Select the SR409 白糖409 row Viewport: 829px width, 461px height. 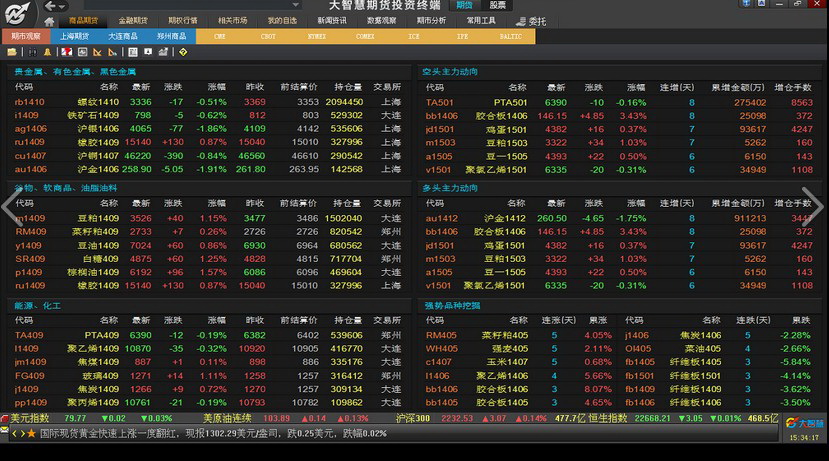[209, 259]
